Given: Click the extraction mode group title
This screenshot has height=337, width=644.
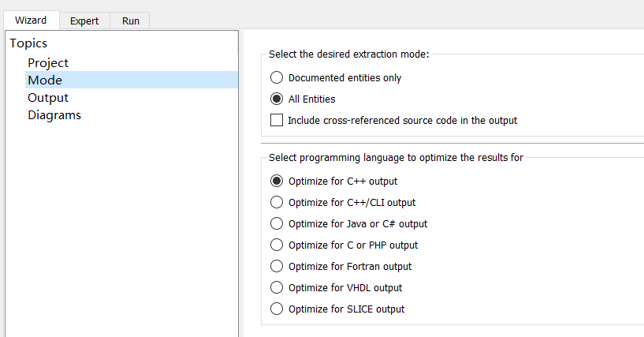Looking at the screenshot, I should click(x=348, y=54).
